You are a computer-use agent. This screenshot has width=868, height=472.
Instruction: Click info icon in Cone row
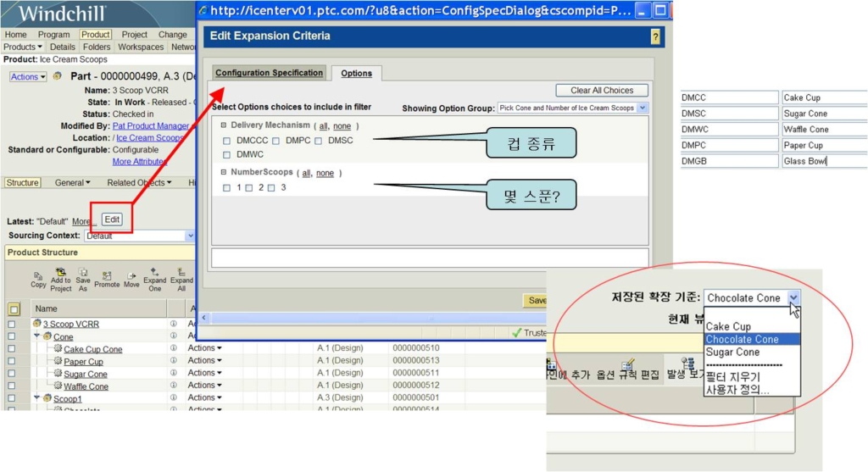click(173, 336)
